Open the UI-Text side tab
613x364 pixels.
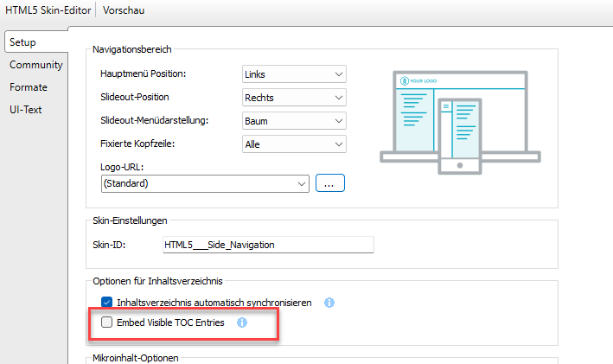point(26,110)
